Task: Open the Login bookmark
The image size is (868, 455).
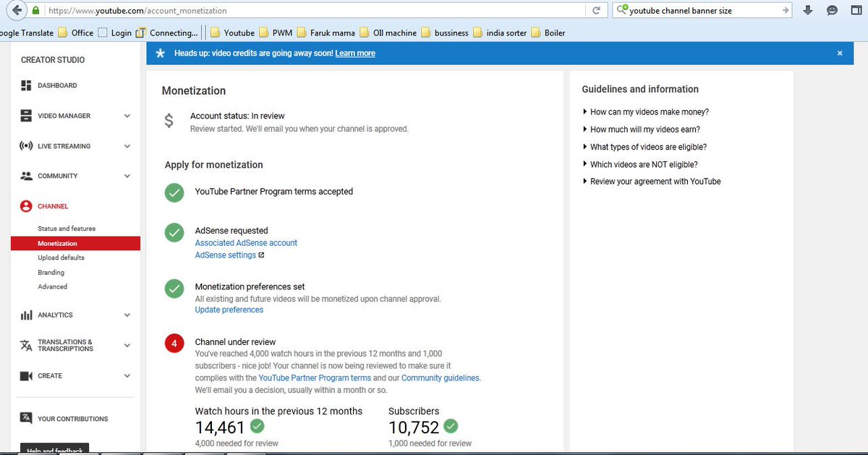Action: [x=114, y=33]
